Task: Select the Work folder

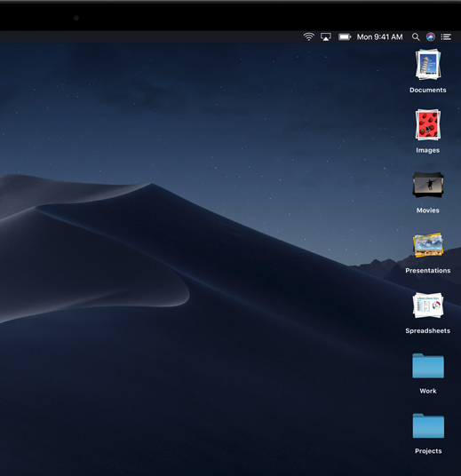Action: tap(428, 366)
